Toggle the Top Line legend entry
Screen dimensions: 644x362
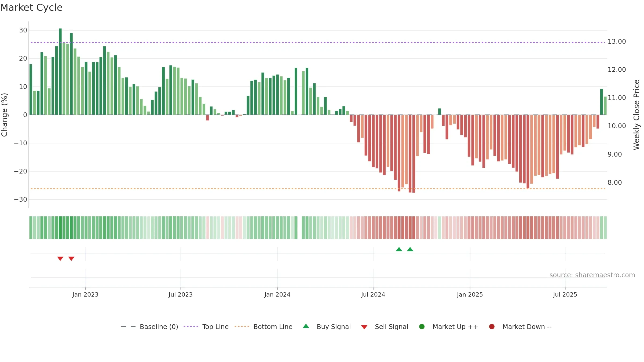[206, 327]
